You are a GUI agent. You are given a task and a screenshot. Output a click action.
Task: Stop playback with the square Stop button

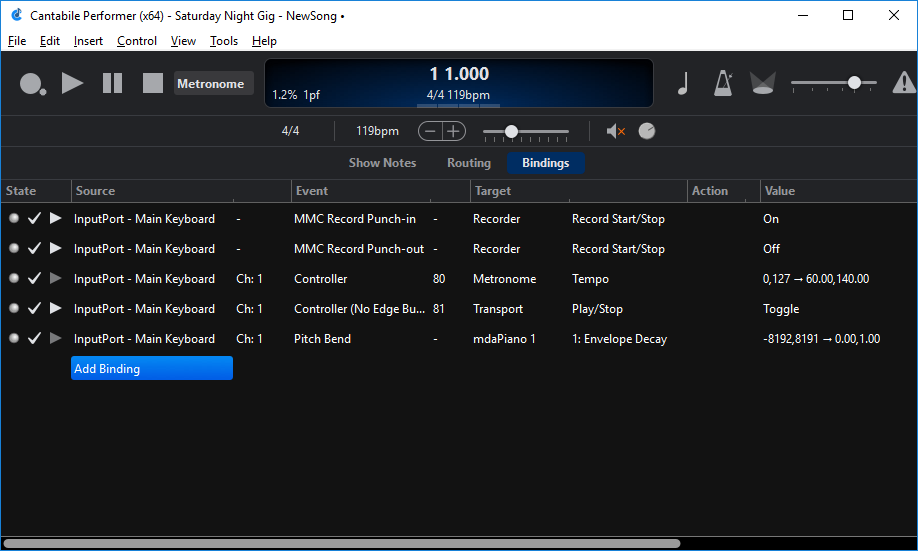[153, 83]
